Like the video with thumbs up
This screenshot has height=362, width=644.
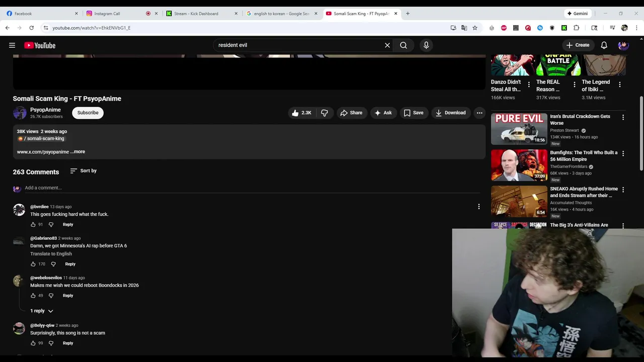[302, 113]
